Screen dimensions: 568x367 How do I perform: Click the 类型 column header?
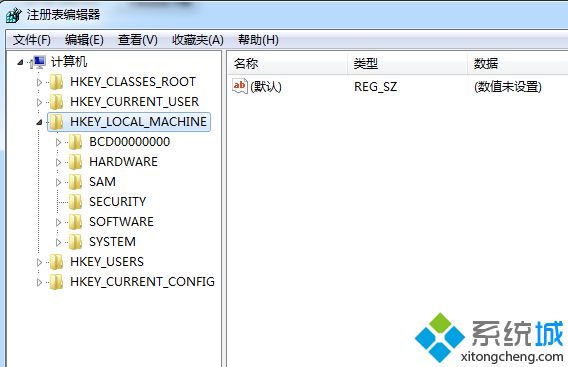(407, 64)
